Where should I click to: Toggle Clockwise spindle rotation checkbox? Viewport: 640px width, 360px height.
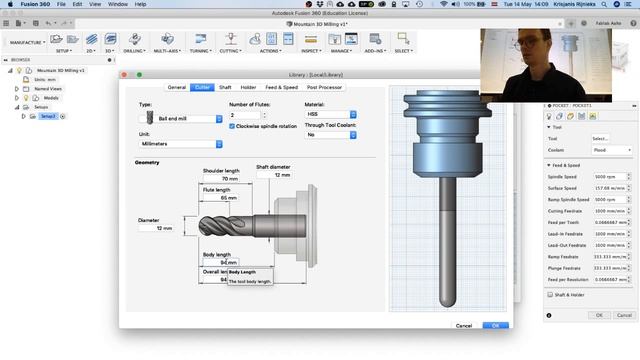[x=232, y=127]
